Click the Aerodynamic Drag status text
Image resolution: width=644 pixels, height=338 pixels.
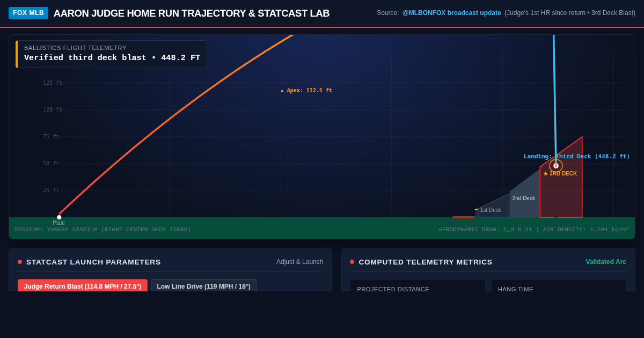pos(534,230)
